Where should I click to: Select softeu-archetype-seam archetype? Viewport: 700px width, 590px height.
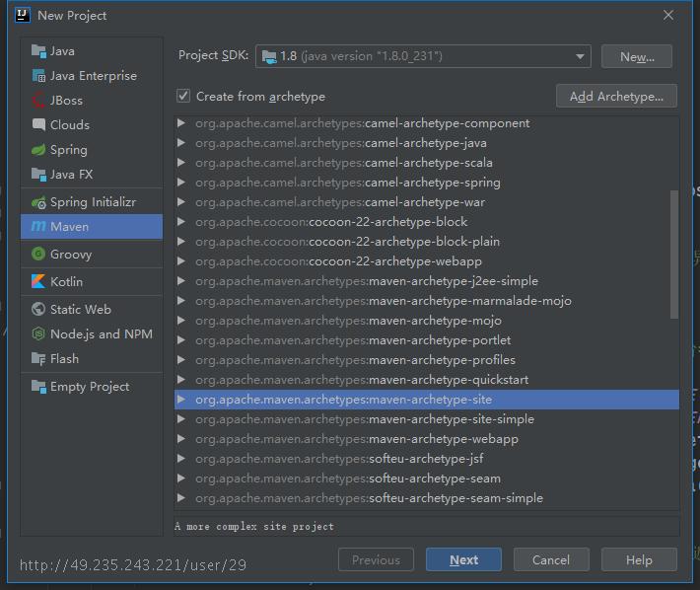427,479
